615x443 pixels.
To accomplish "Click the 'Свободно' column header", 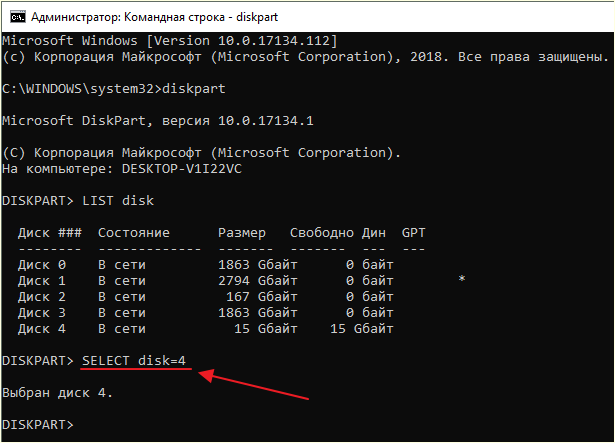I will (322, 233).
